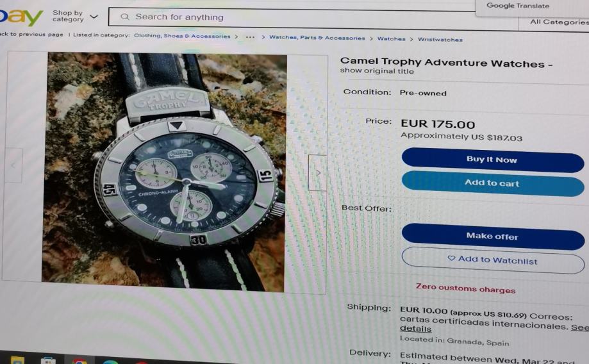Click the Add to cart button

coord(492,183)
